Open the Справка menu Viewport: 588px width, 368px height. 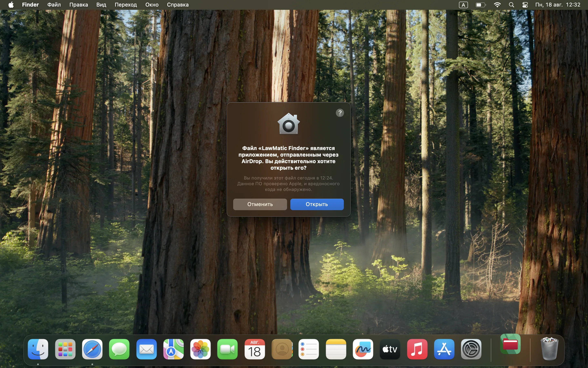click(178, 5)
